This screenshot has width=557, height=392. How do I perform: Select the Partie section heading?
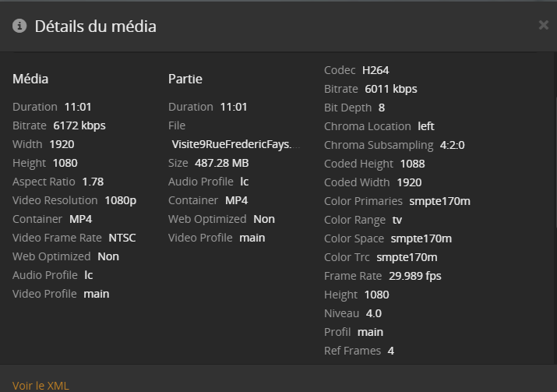tap(185, 79)
